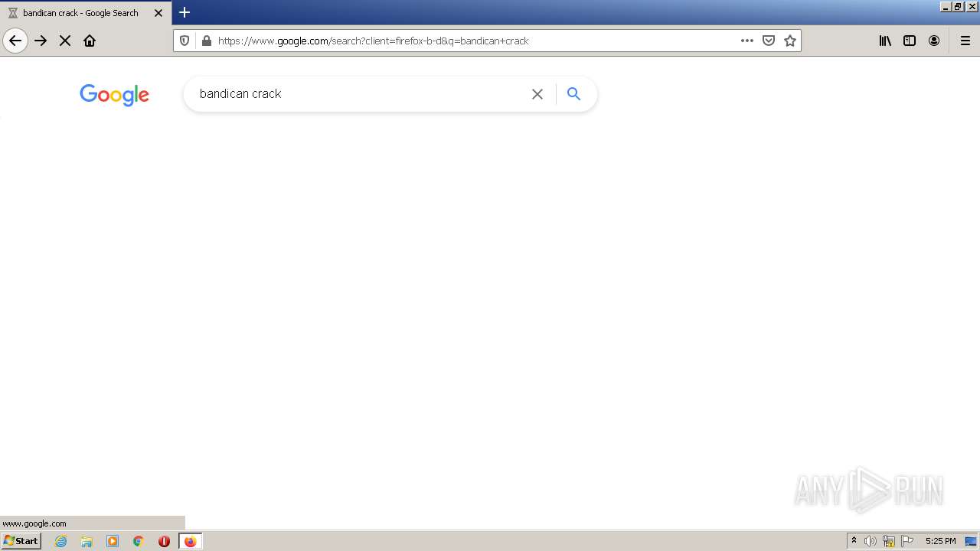Clear the search query with X
980x551 pixels.
pos(537,94)
